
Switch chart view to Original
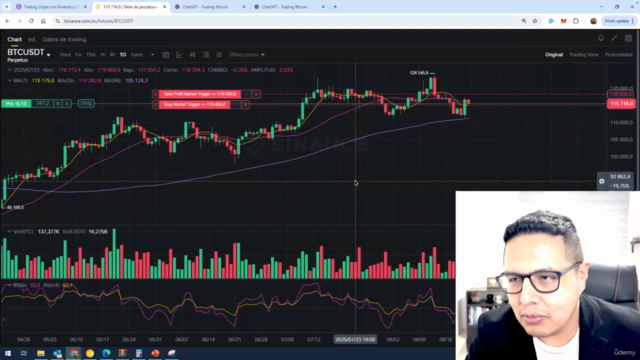(x=554, y=55)
